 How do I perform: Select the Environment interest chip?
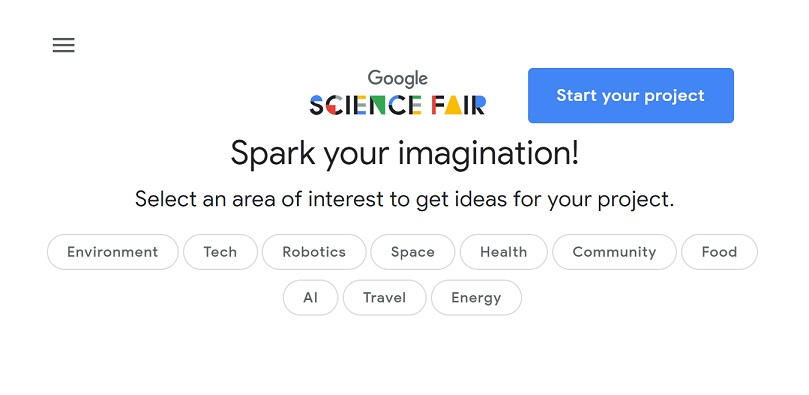pyautogui.click(x=112, y=252)
